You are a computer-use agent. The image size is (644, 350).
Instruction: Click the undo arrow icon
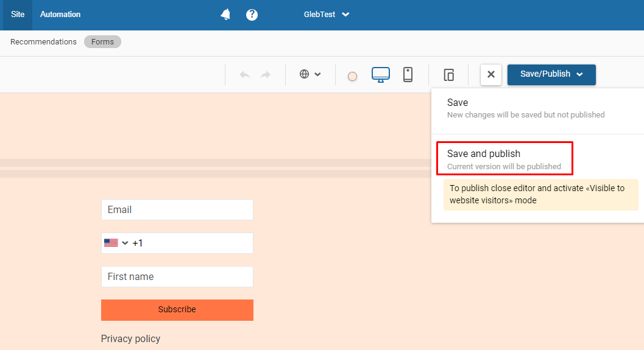point(244,74)
